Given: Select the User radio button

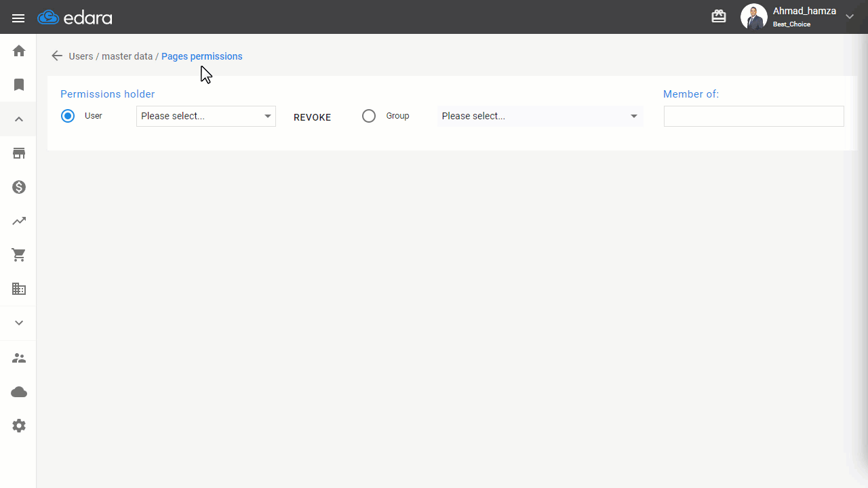Looking at the screenshot, I should click(68, 116).
